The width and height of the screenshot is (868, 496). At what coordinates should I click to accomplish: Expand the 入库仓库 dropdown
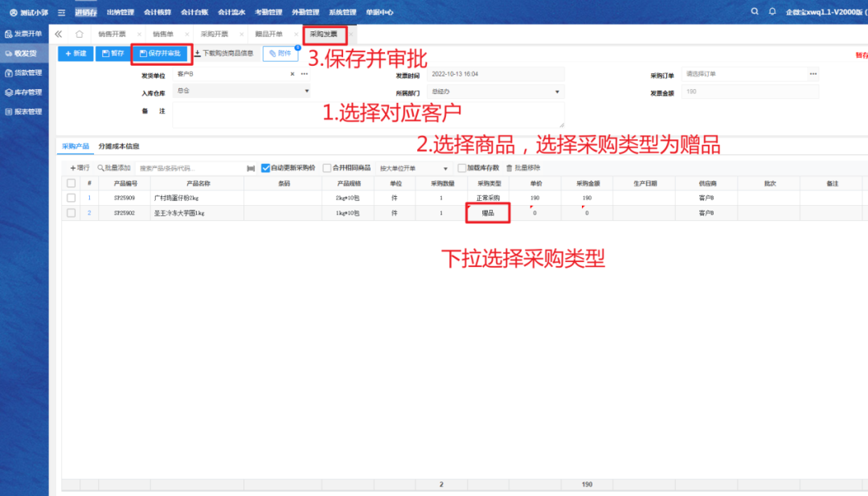pos(306,92)
